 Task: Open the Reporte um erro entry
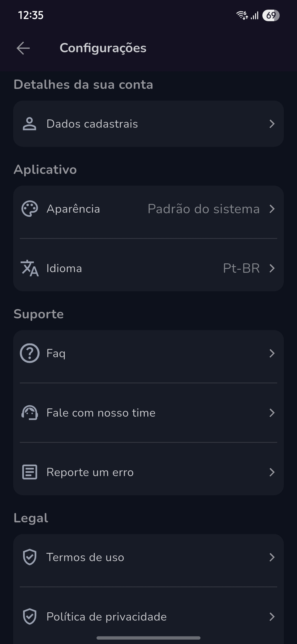tap(90, 472)
